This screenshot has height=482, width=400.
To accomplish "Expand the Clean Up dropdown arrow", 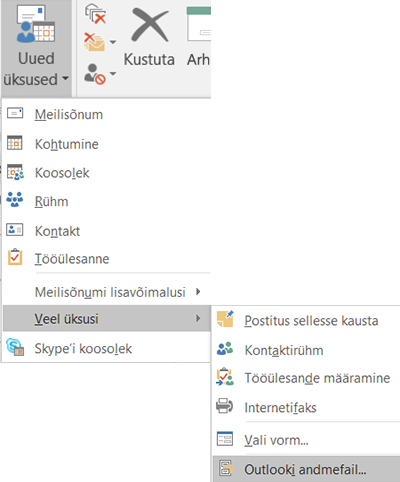I will (x=113, y=42).
